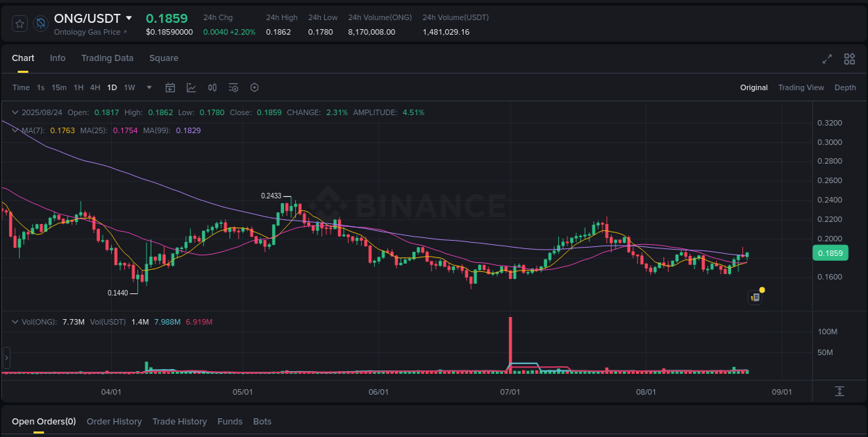Viewport: 868px width, 437px height.
Task: Select the 1W timeframe on the chart
Action: 129,87
